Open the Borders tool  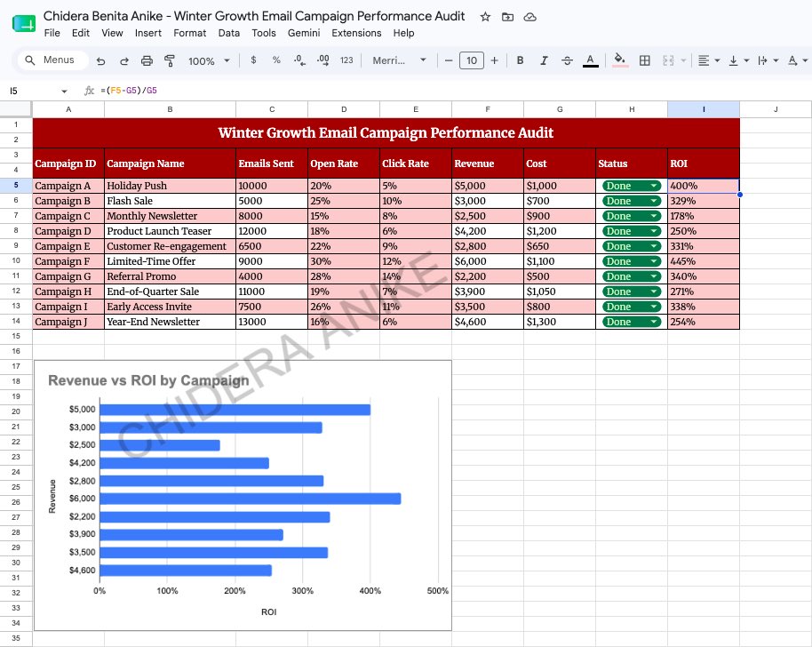coord(645,60)
